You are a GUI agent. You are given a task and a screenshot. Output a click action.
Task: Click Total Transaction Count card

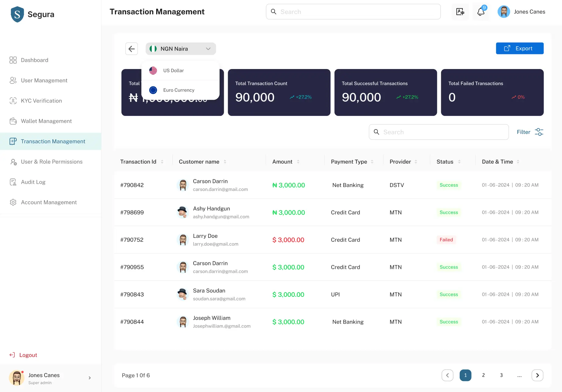point(279,92)
